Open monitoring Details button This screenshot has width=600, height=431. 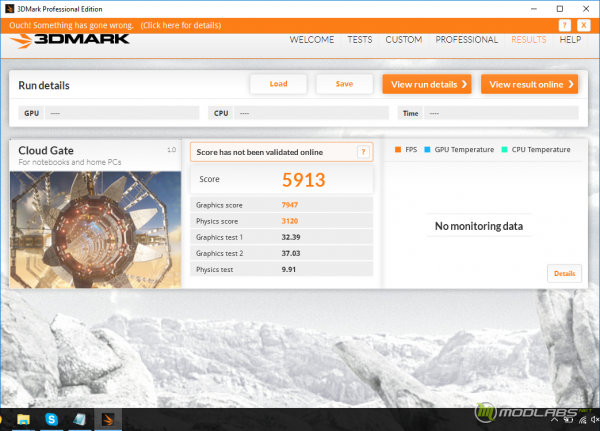[564, 273]
